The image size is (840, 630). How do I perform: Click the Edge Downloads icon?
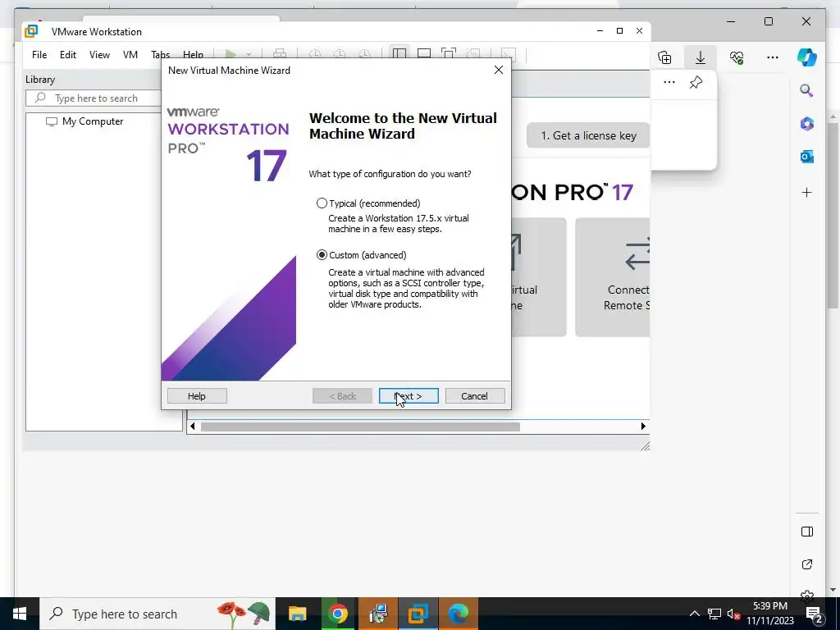[701, 57]
